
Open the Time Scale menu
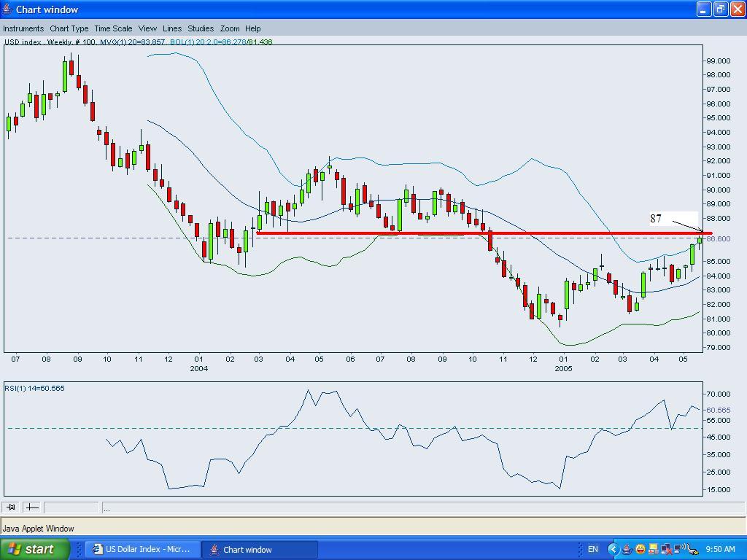point(113,28)
